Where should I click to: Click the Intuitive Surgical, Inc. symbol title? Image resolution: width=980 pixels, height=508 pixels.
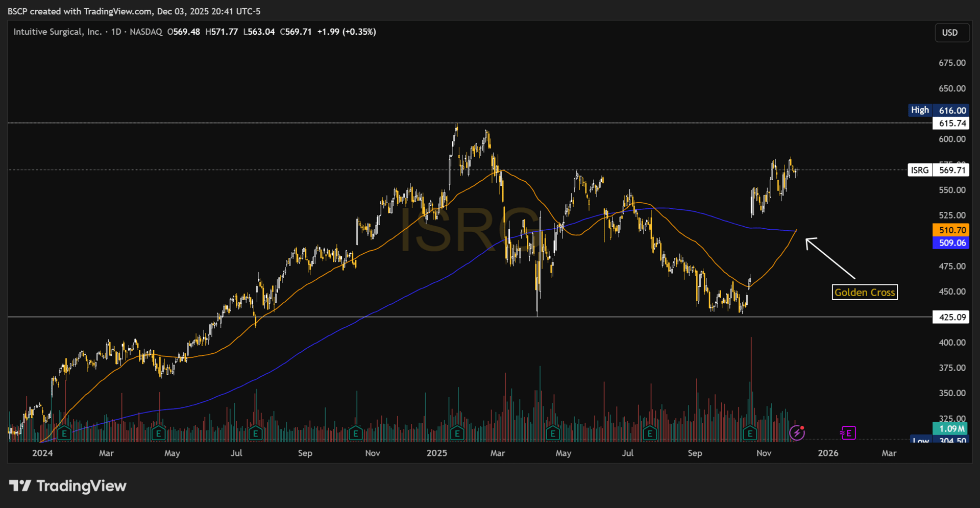[57, 32]
